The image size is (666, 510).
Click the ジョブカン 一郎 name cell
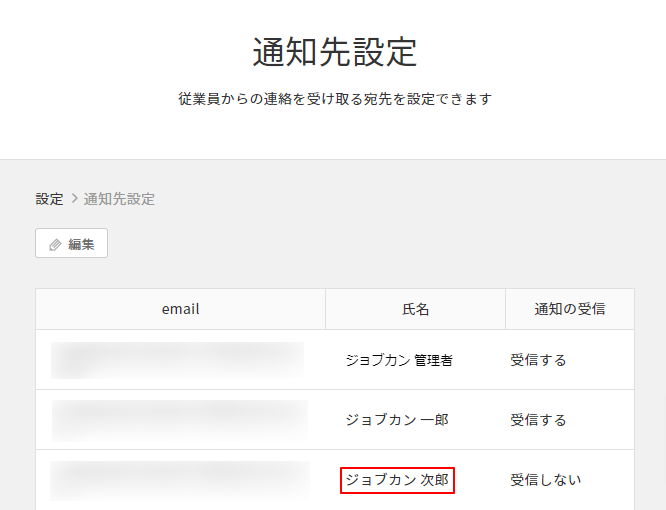click(x=396, y=420)
